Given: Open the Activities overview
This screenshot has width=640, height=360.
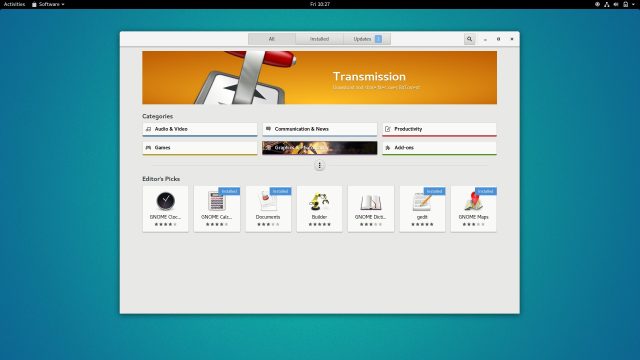Looking at the screenshot, I should click(x=14, y=4).
